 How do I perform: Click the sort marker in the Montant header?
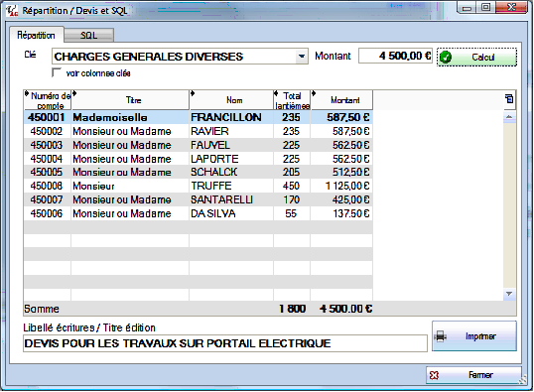(314, 93)
